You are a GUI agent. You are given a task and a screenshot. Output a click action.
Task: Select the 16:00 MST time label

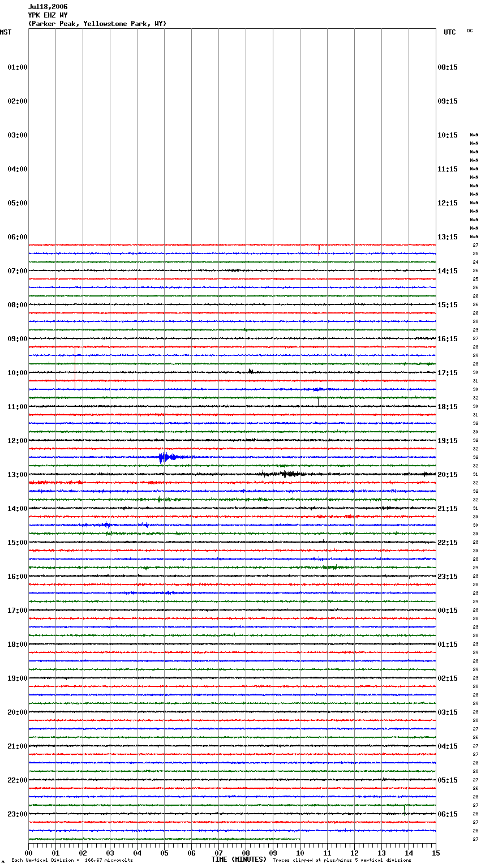click(18, 577)
